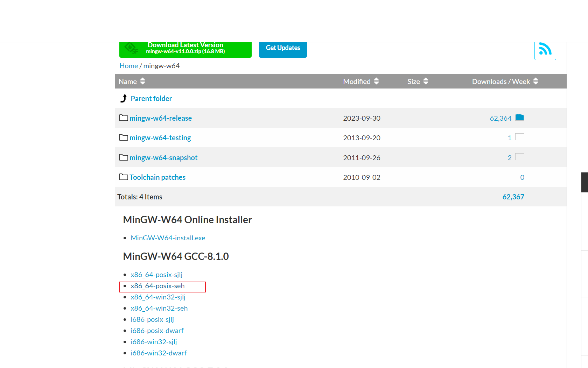Open mingw-w64-release folder
Viewport: 588px width, 368px height.
coord(161,118)
